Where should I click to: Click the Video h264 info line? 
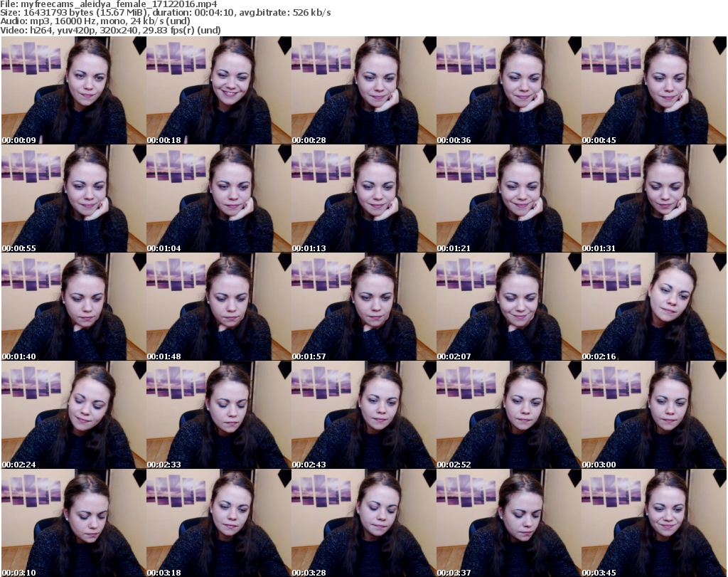click(111, 30)
